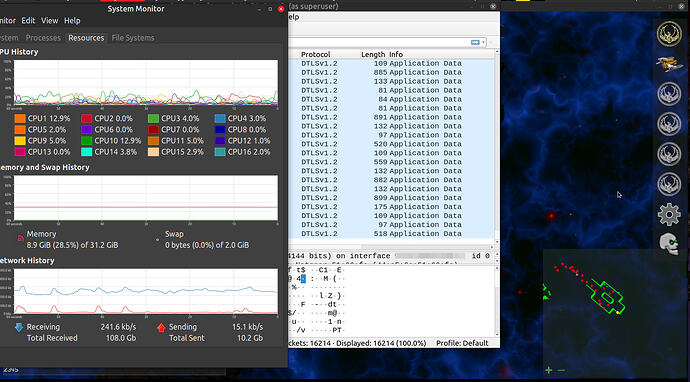The height and width of the screenshot is (382, 690).
Task: Close the System Monitor window
Action: pyautogui.click(x=281, y=9)
